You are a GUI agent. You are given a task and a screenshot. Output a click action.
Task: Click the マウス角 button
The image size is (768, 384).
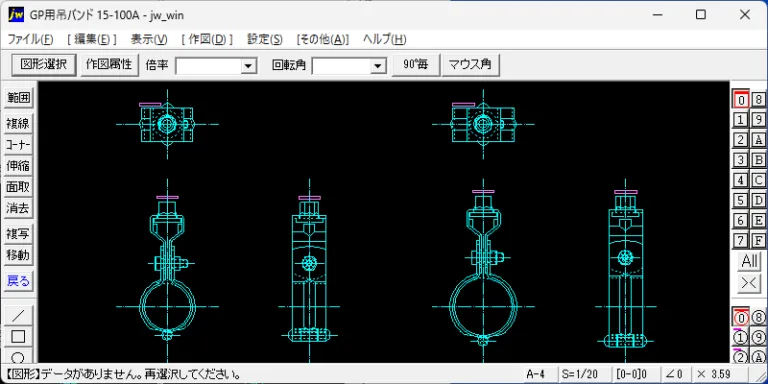470,64
